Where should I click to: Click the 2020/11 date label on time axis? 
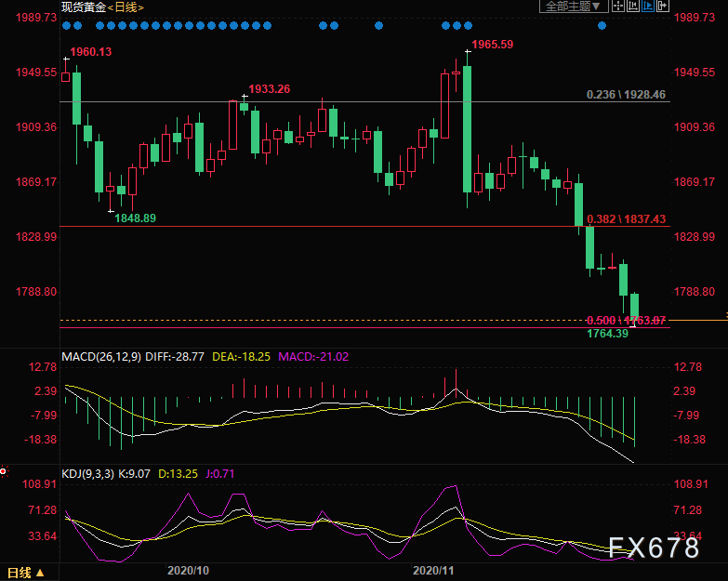pos(431,568)
